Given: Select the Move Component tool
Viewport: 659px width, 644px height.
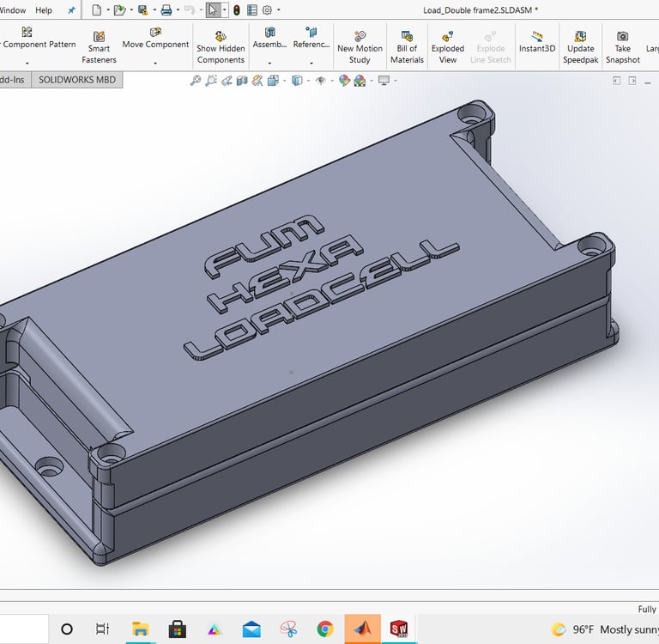Looking at the screenshot, I should tap(155, 39).
